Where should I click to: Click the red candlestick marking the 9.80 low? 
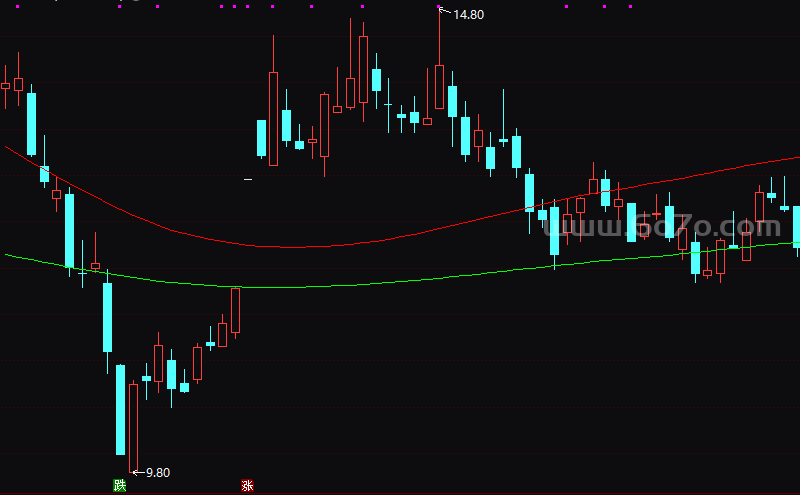tap(134, 428)
